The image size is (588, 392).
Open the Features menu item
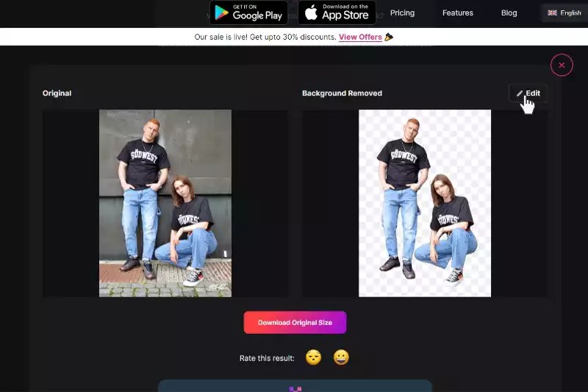pyautogui.click(x=457, y=13)
